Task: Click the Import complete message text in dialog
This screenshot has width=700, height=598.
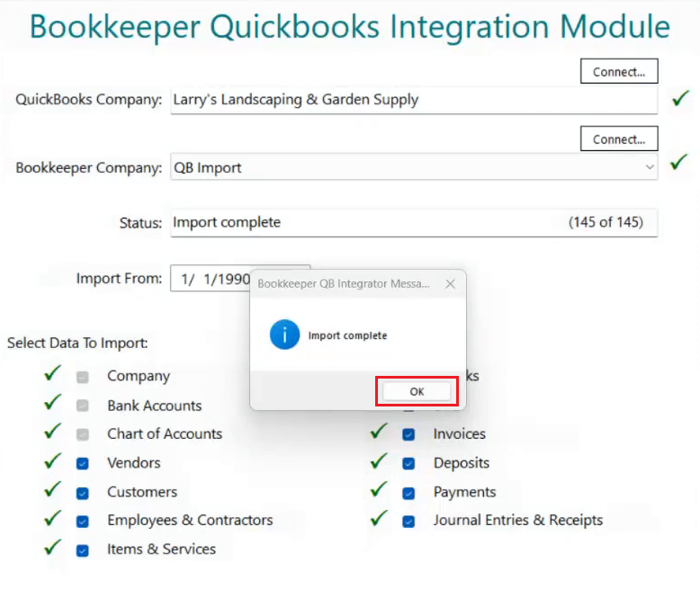Action: (347, 335)
